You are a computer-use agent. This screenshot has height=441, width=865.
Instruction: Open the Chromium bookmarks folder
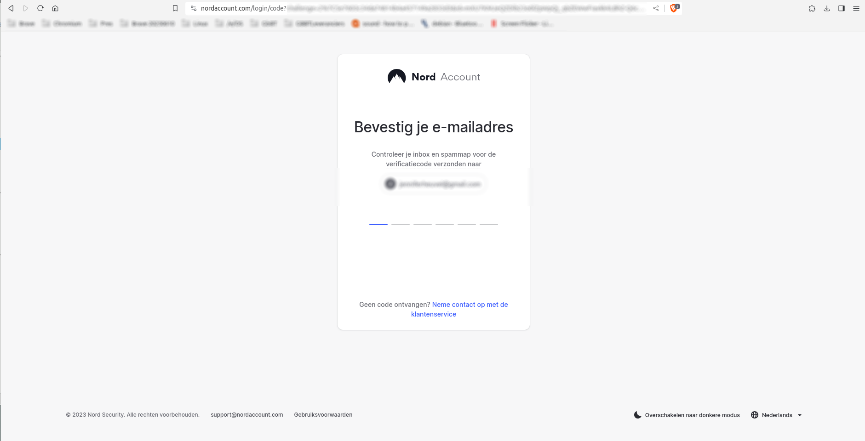click(62, 24)
